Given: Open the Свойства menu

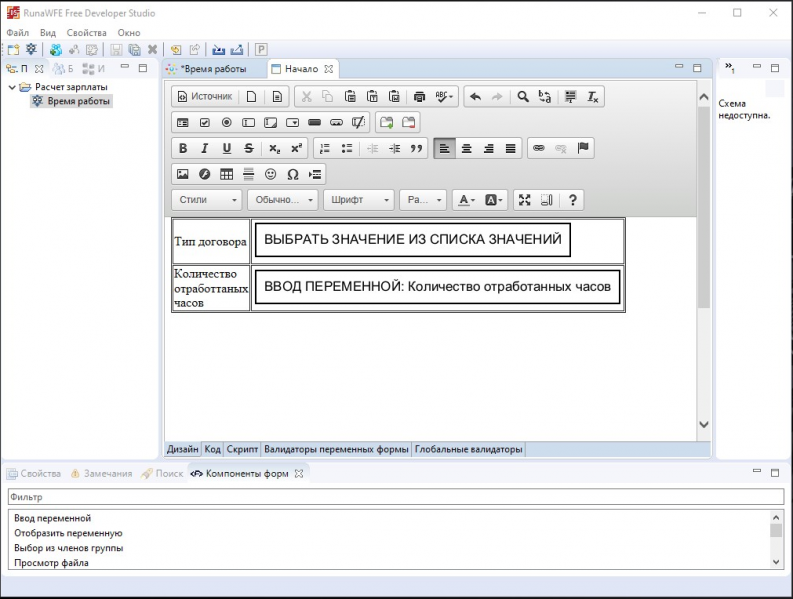Looking at the screenshot, I should (86, 33).
